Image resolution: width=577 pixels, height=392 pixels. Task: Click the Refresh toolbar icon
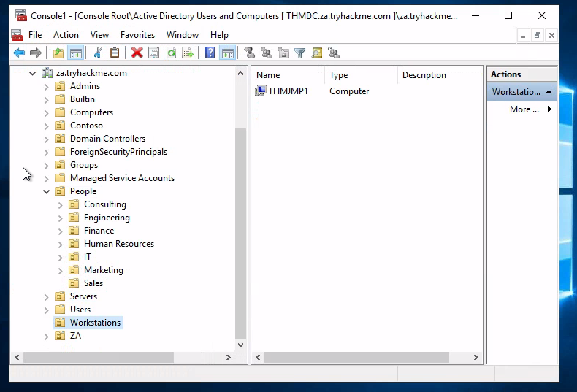pyautogui.click(x=171, y=53)
